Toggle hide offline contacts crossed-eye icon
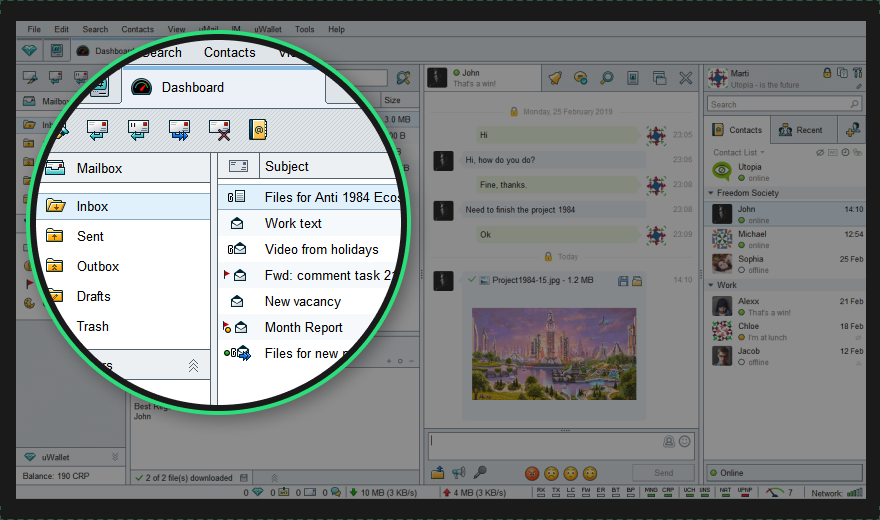880x520 pixels. [820, 153]
